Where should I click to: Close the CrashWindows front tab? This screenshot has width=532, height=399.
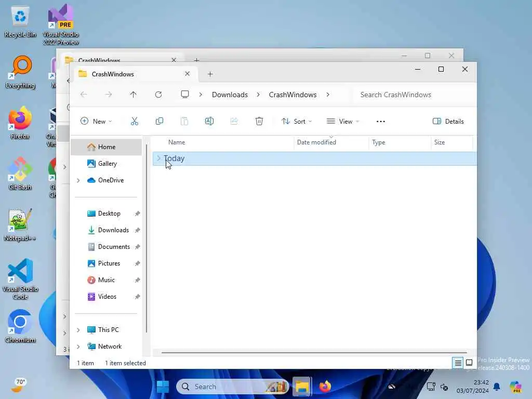(x=187, y=74)
